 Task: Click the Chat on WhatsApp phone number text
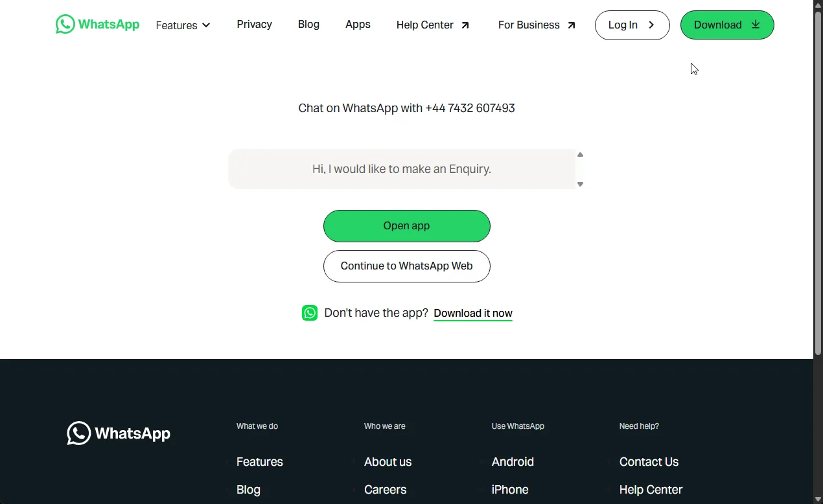click(406, 108)
